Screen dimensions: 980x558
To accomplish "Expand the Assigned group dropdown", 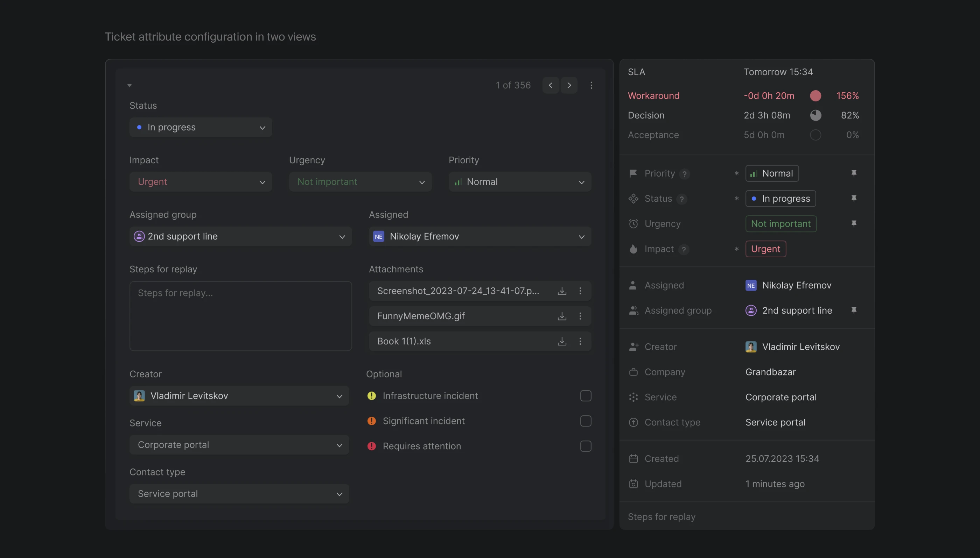I will (x=240, y=236).
